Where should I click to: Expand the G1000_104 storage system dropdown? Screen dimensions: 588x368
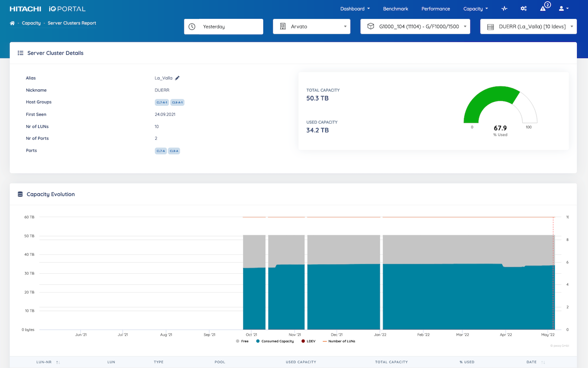pyautogui.click(x=415, y=27)
